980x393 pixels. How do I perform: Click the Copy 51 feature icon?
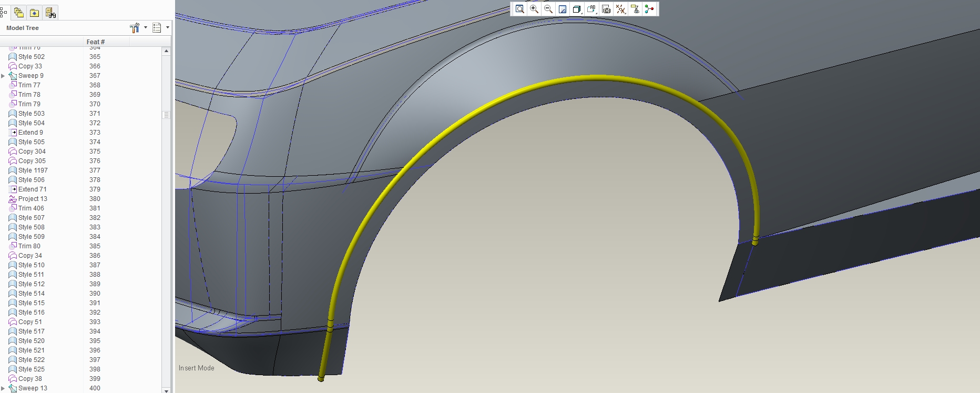tap(13, 322)
